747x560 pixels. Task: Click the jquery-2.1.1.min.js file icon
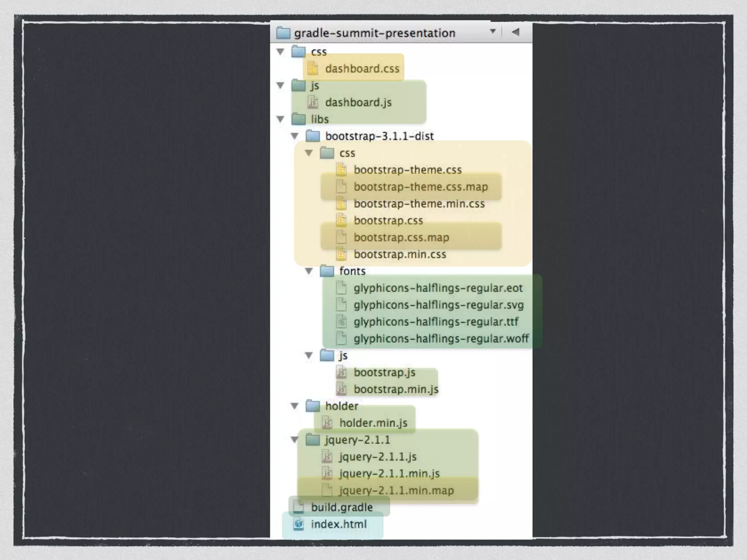[327, 473]
